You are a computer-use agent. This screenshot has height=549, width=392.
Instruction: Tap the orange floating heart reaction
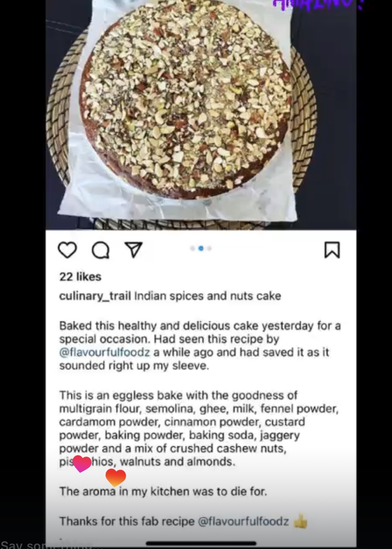coord(116,478)
